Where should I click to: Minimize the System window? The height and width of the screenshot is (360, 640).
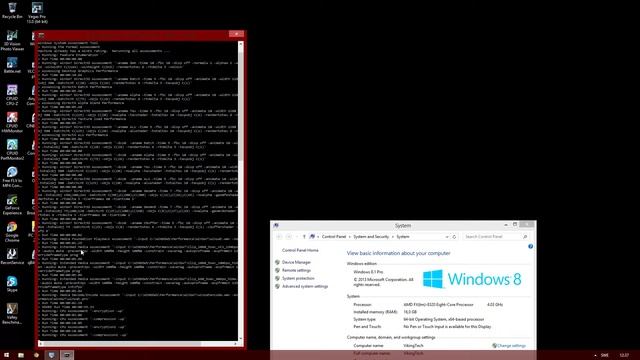coord(506,224)
